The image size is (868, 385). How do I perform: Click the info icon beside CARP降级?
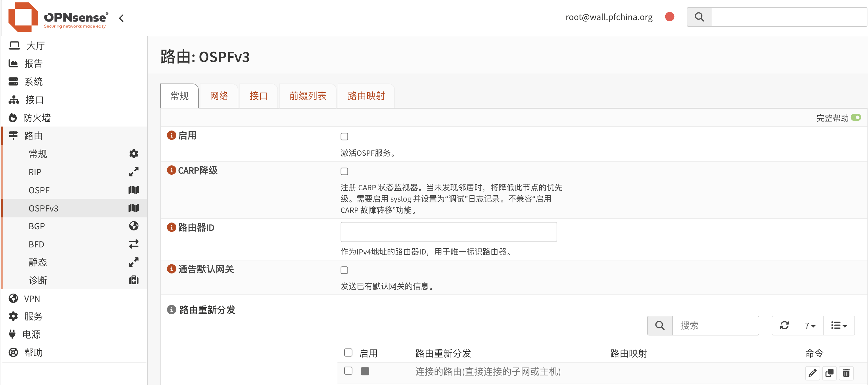172,170
